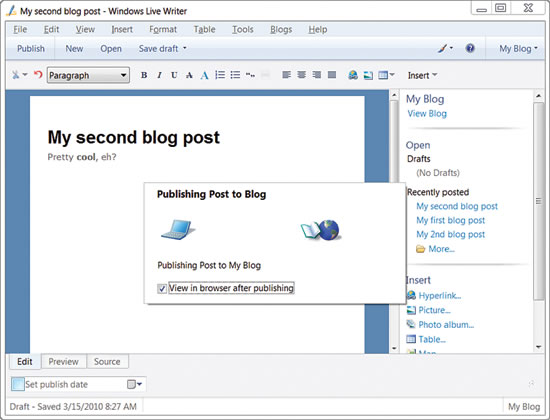Apply block quote formatting
This screenshot has height=420, width=550.
point(250,75)
